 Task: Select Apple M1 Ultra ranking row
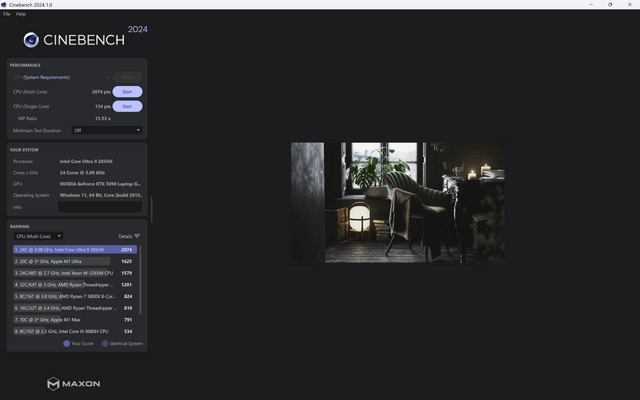coord(75,261)
